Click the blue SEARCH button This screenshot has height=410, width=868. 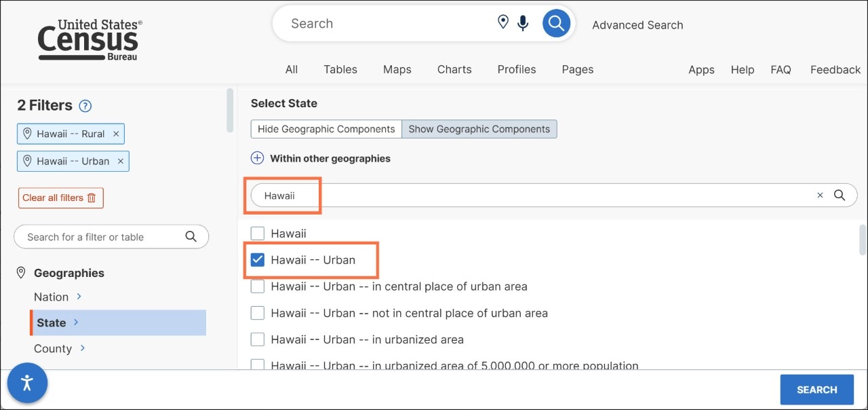click(816, 390)
